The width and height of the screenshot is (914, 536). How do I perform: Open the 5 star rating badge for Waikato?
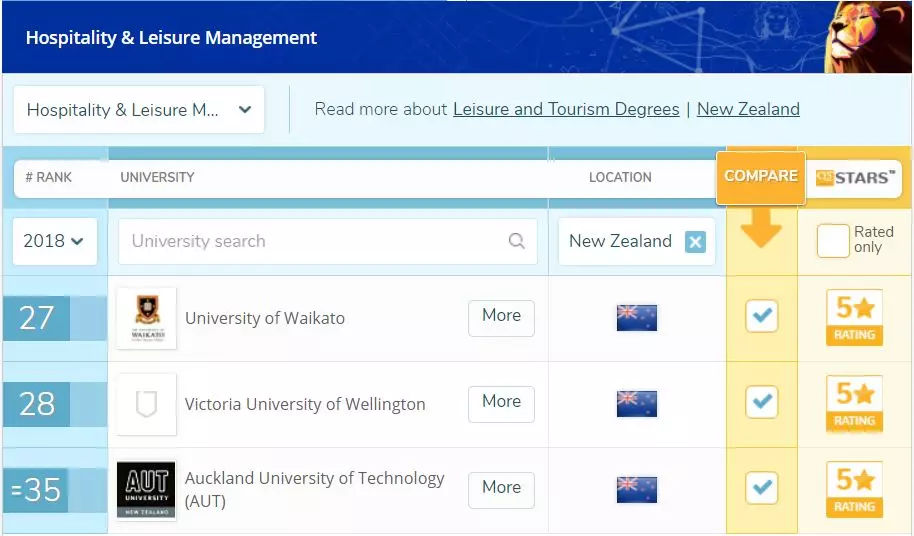(x=854, y=318)
